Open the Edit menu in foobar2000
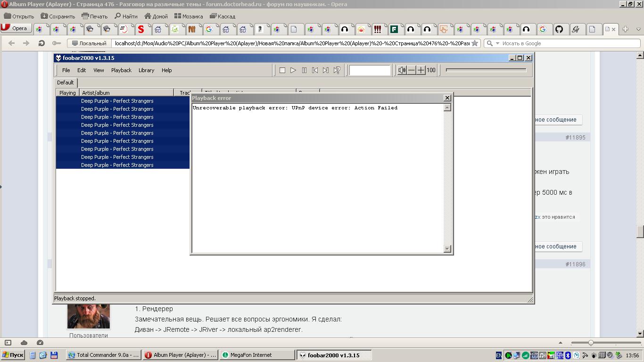 (x=82, y=70)
